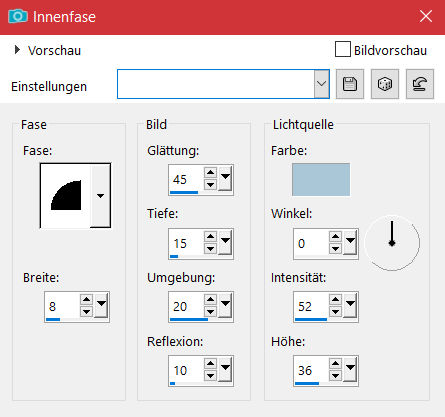Select the rounded bevel shape preview

66,196
